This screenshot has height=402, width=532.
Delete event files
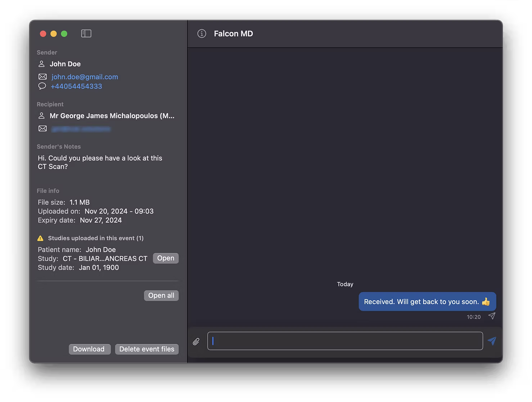tap(146, 349)
